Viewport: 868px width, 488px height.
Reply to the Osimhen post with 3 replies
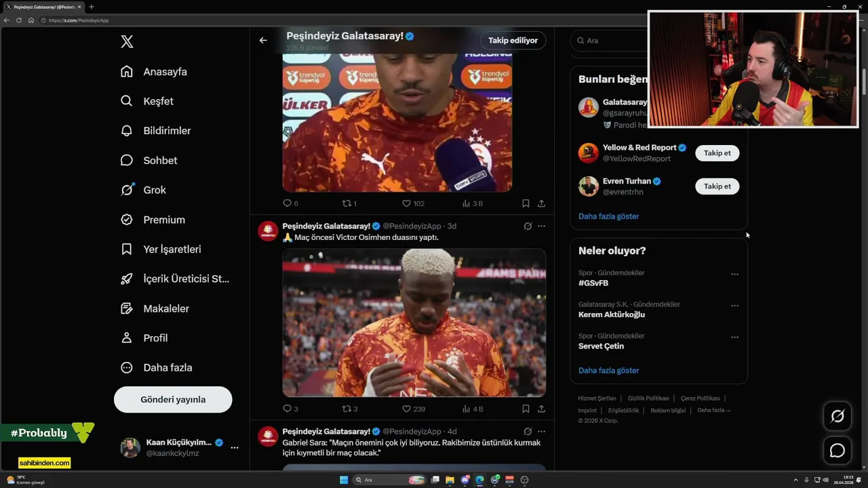click(290, 409)
